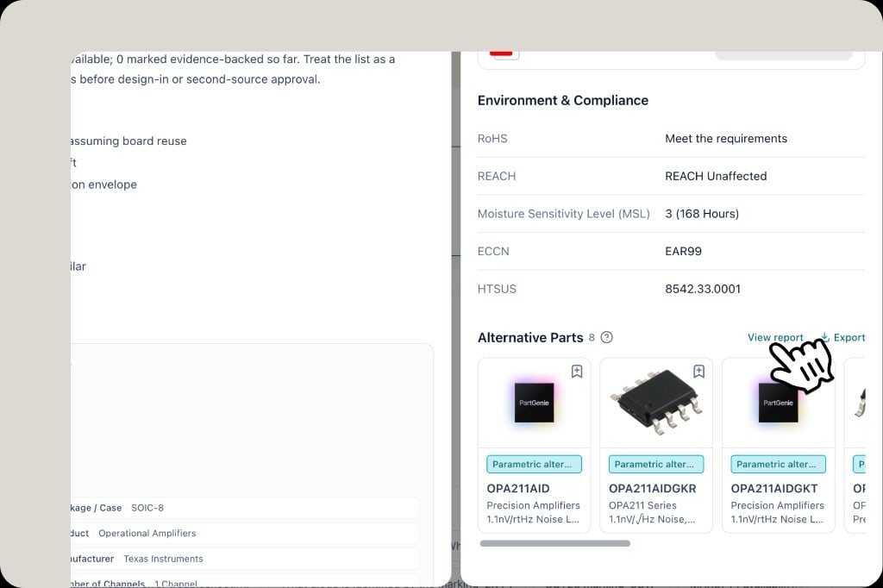Viewport: 883px width, 588px height.
Task: Select OPA211 Series description on OPA211AIDGKR
Action: [x=642, y=506]
